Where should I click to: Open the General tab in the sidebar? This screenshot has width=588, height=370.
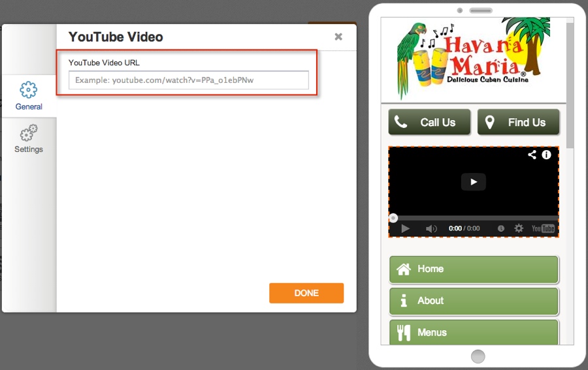click(29, 96)
